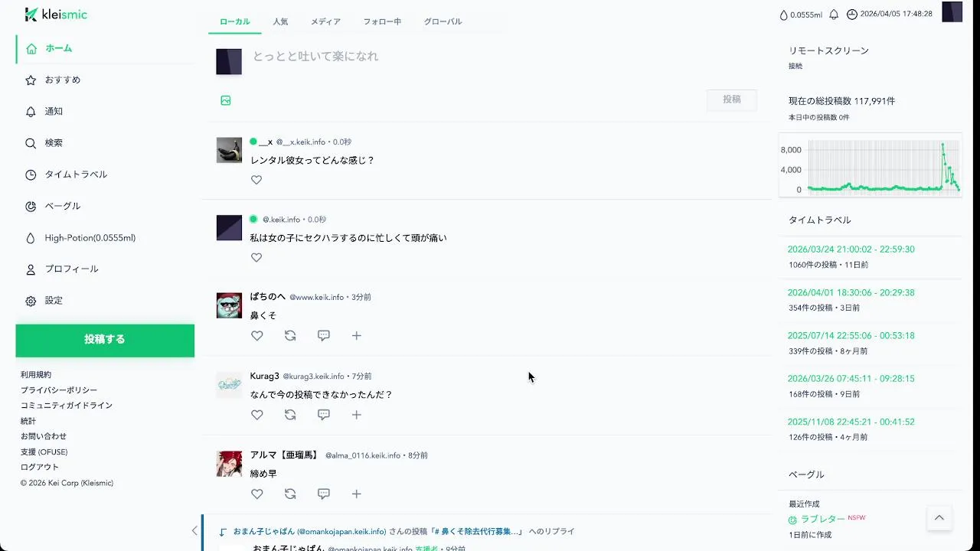Click the image attach icon in composer
This screenshot has width=980, height=551.
[x=226, y=100]
